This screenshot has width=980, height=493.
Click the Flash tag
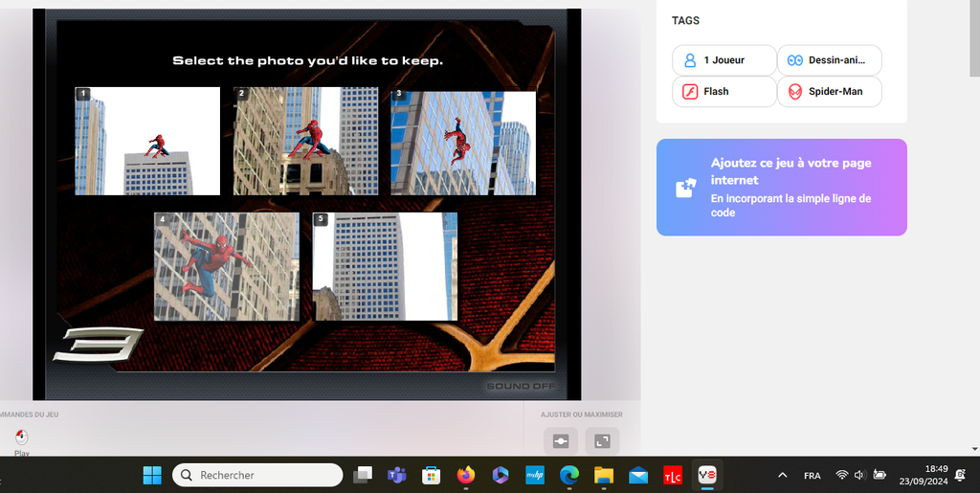[x=724, y=92]
